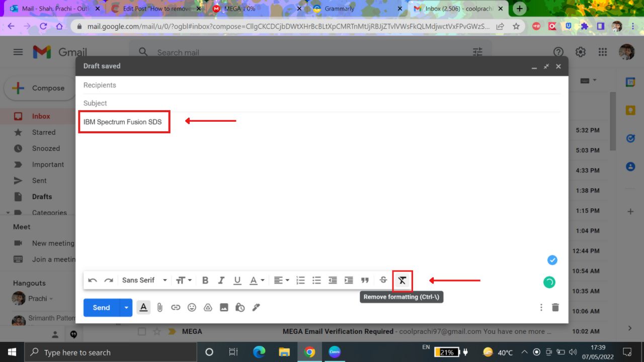Open the Google Tasks side panel

click(630, 138)
